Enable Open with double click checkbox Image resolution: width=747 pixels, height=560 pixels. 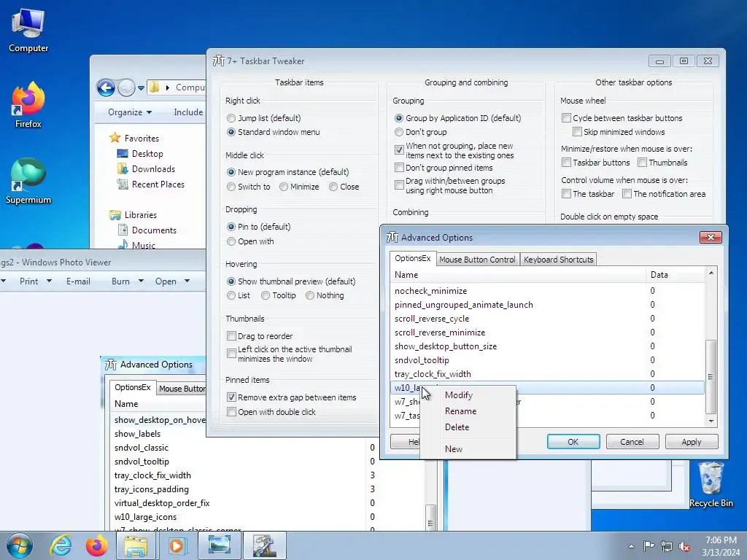coord(231,412)
